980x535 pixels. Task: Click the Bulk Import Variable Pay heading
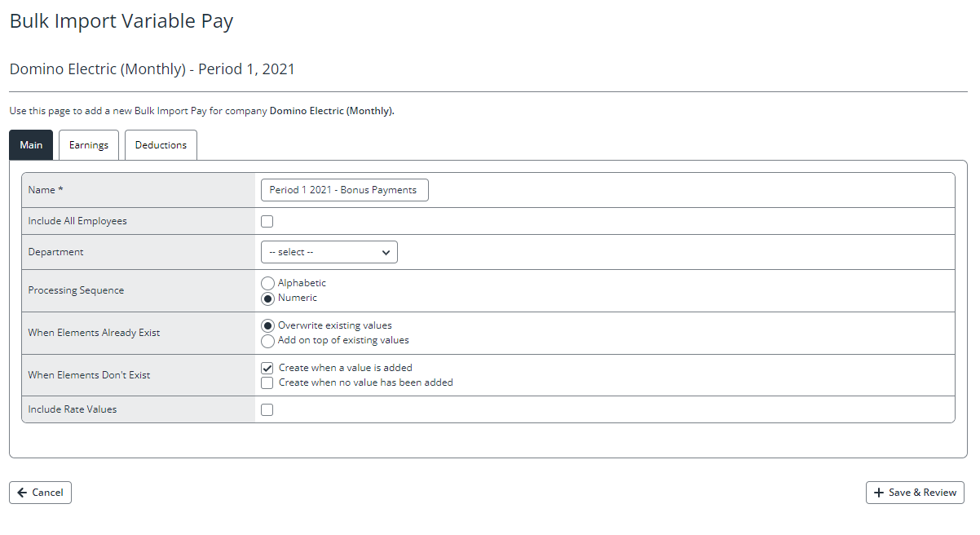tap(121, 21)
